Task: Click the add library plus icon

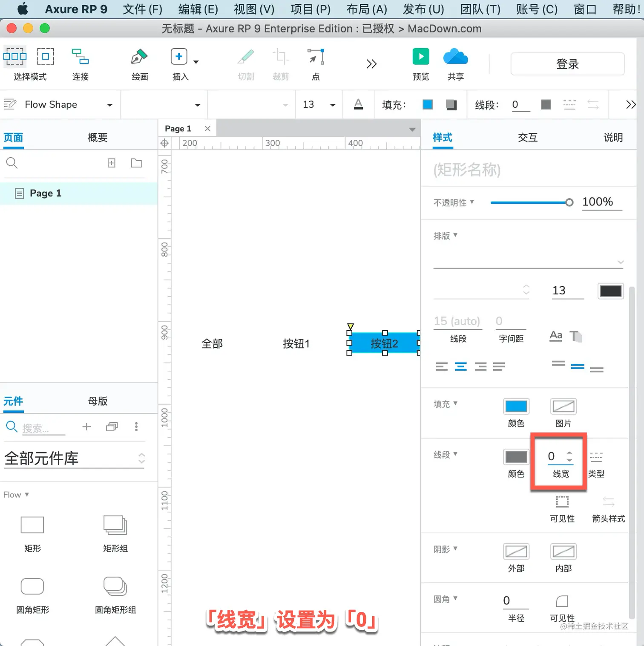Action: point(86,427)
